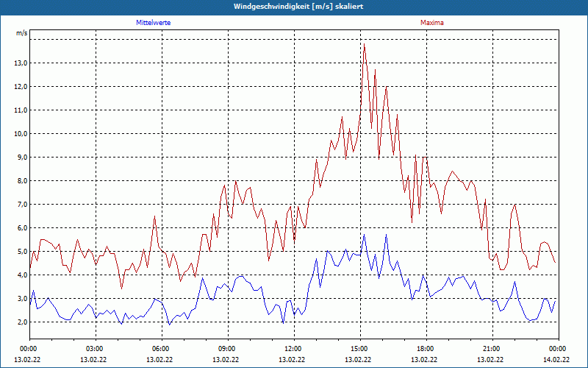Select the 7,0 y-axis value
Viewport: 588px width, 368px height.
tap(22, 205)
